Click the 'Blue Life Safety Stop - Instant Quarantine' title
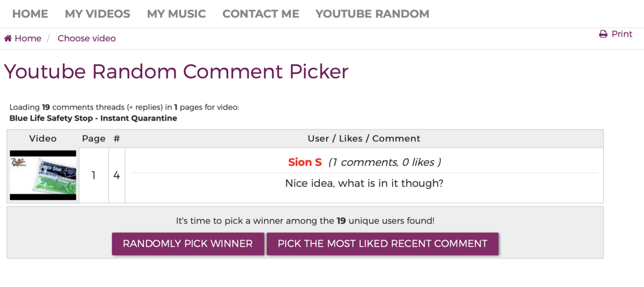Viewport: 644px width, 287px height. [93, 118]
